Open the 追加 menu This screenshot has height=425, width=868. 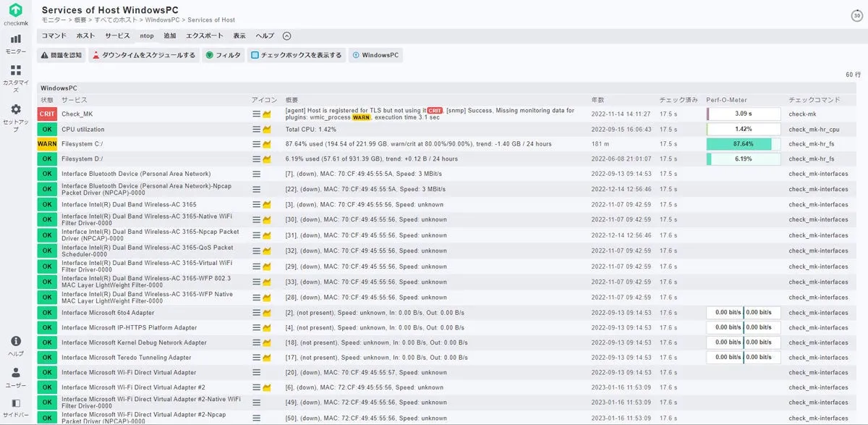[170, 35]
